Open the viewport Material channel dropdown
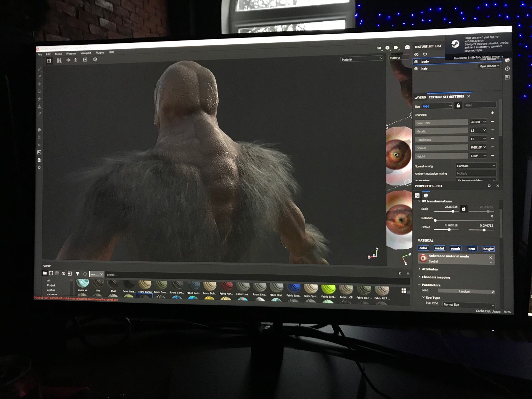The width and height of the screenshot is (532, 399). [x=362, y=59]
